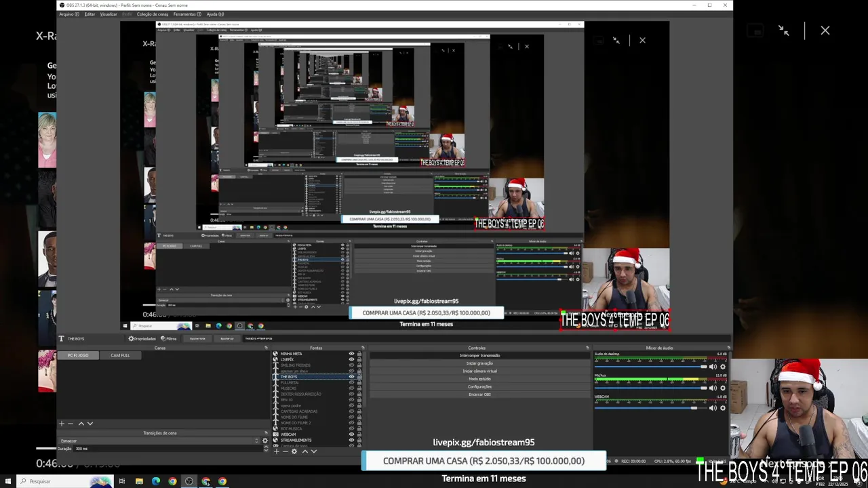Open WEBCAM audio settings gear
The image size is (868, 488).
point(723,408)
